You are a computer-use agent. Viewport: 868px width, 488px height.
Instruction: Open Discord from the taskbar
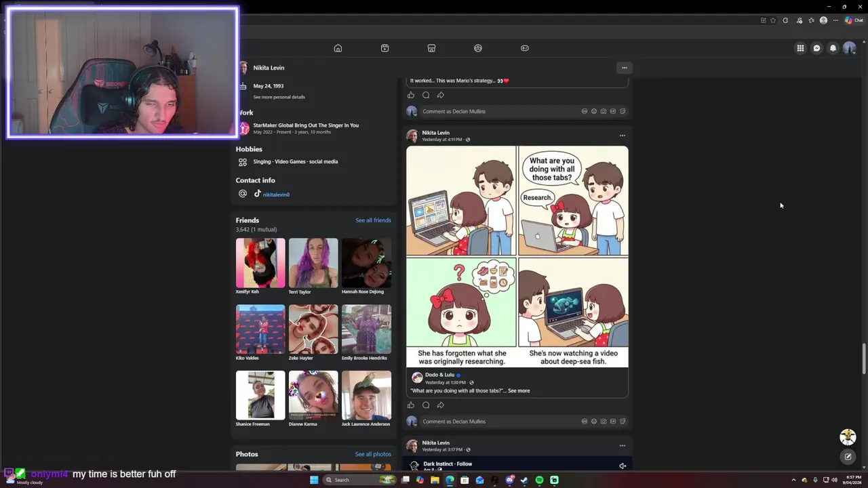point(509,480)
